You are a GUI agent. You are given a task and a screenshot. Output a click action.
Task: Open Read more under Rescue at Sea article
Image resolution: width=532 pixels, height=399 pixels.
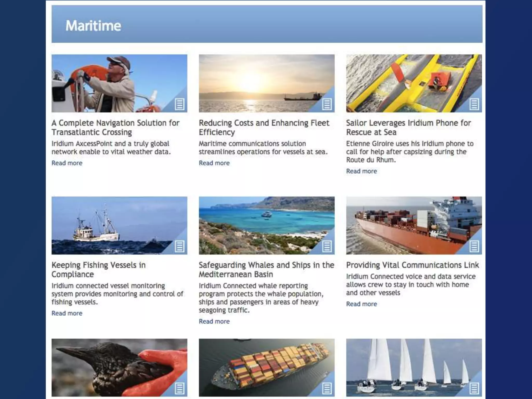tap(361, 171)
